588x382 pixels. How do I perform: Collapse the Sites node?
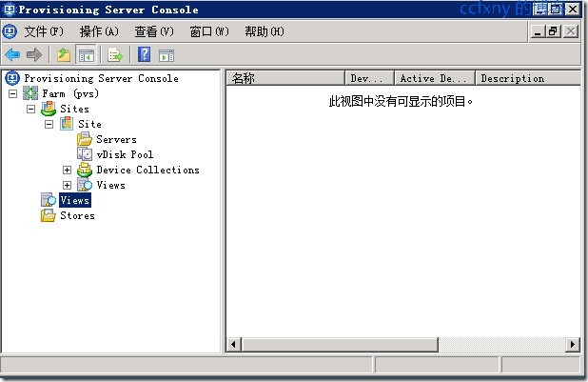click(x=31, y=109)
